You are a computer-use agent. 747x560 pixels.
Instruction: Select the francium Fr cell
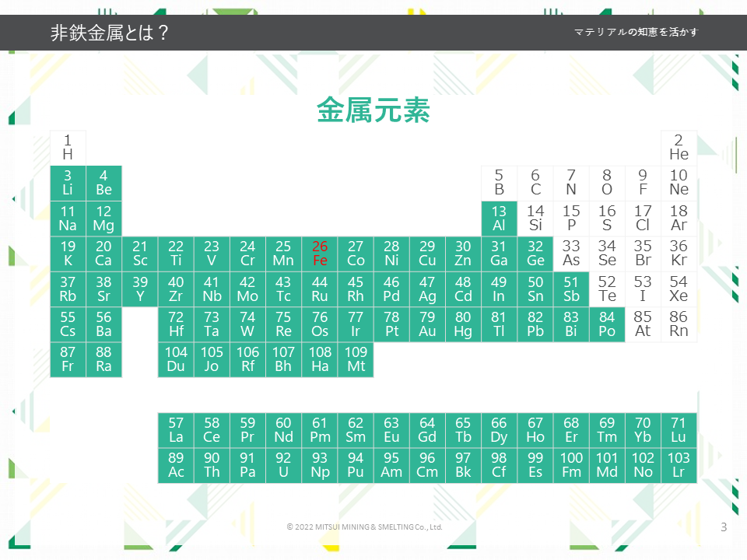coord(68,359)
